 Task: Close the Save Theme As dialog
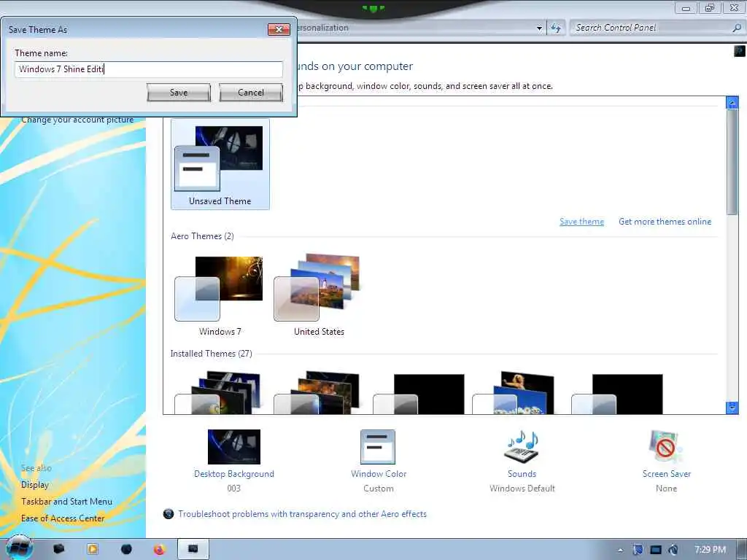click(279, 29)
